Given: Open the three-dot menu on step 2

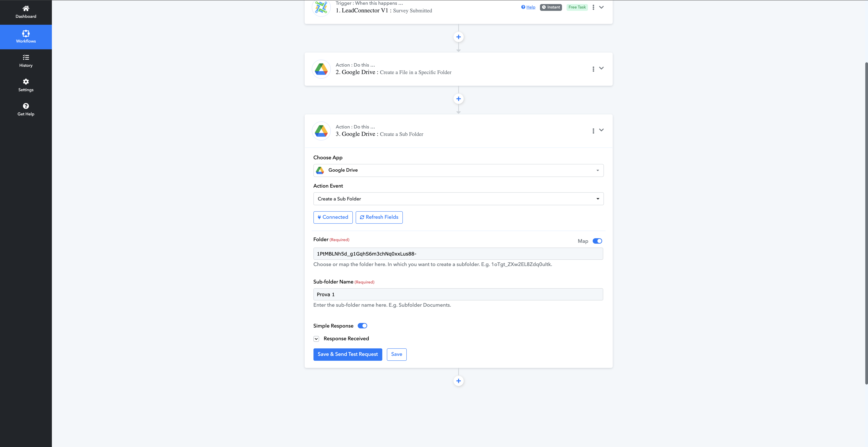Looking at the screenshot, I should [x=593, y=69].
